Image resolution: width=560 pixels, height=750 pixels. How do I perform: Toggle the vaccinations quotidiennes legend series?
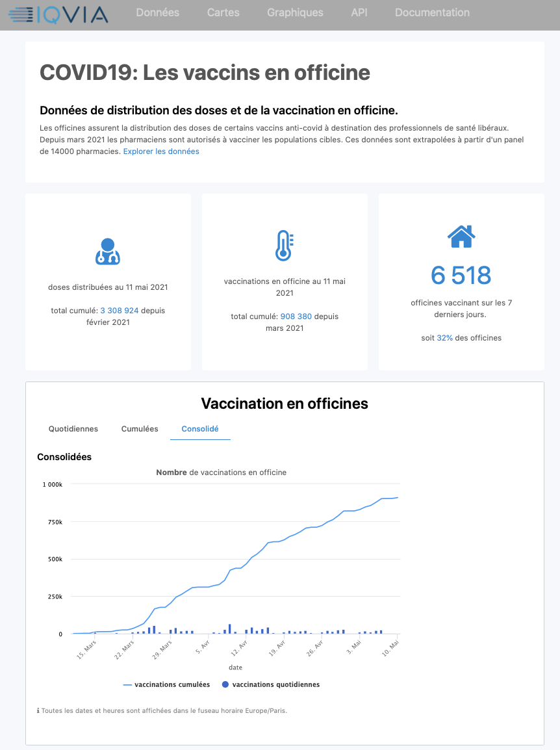271,684
